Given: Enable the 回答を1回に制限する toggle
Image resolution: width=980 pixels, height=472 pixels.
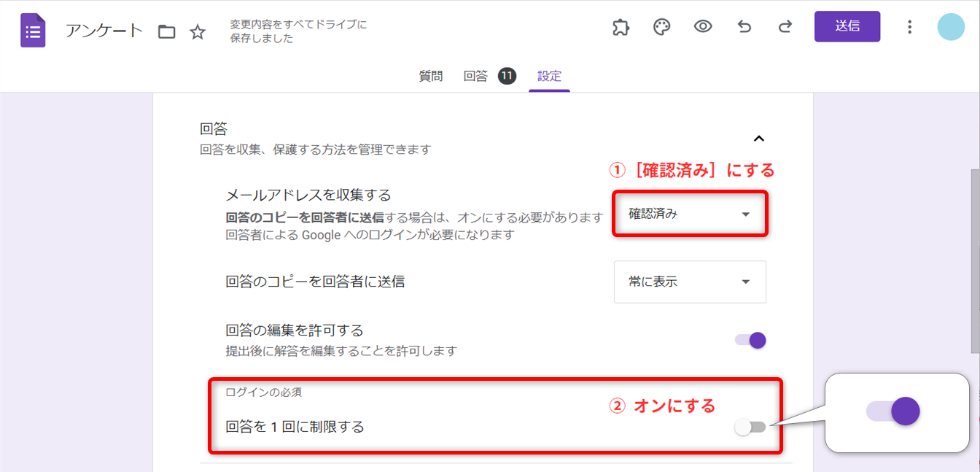Looking at the screenshot, I should [751, 427].
